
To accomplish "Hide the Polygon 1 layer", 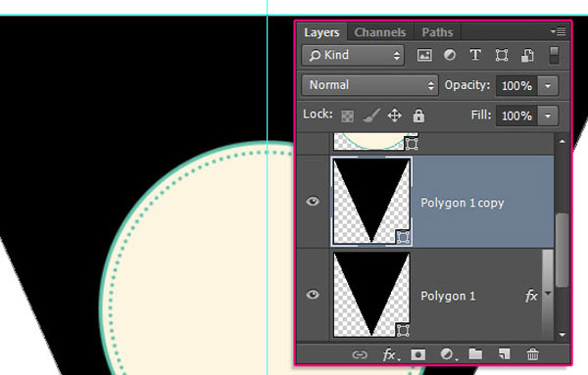I will coord(313,295).
